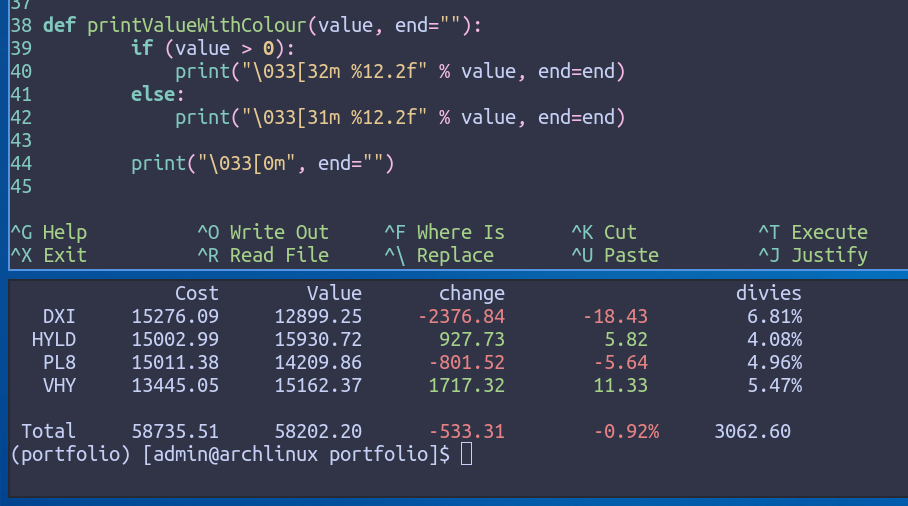This screenshot has width=908, height=506.
Task: Click the Total row label
Action: point(49,431)
